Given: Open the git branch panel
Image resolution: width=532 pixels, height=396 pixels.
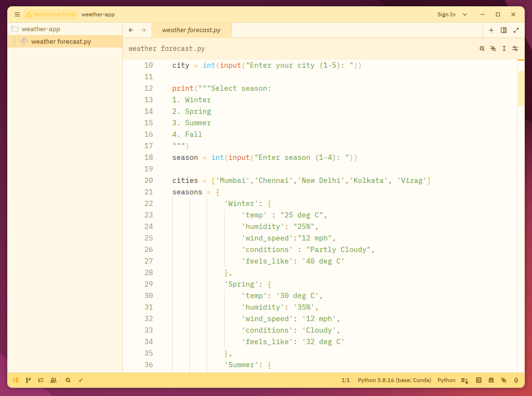Looking at the screenshot, I should (x=28, y=380).
